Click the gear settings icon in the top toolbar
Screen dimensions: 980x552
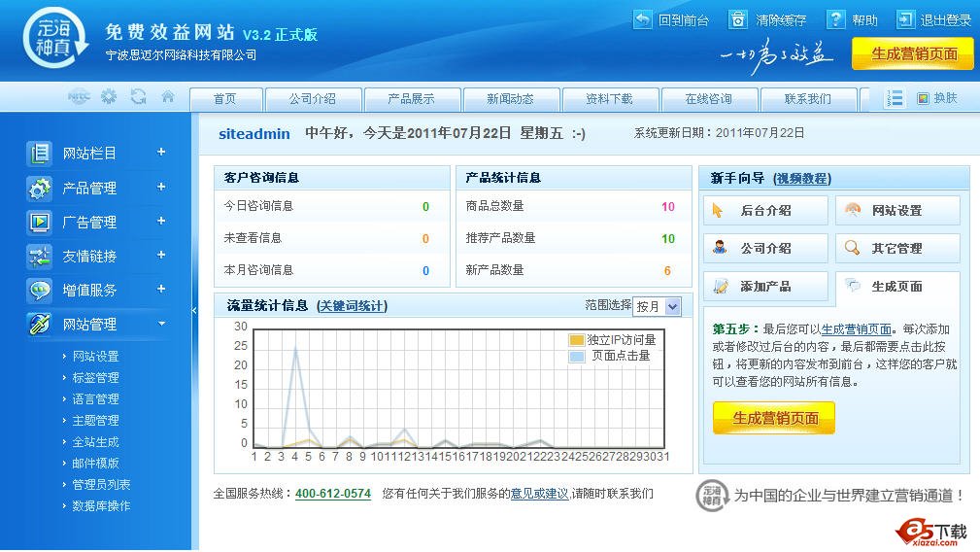click(109, 97)
